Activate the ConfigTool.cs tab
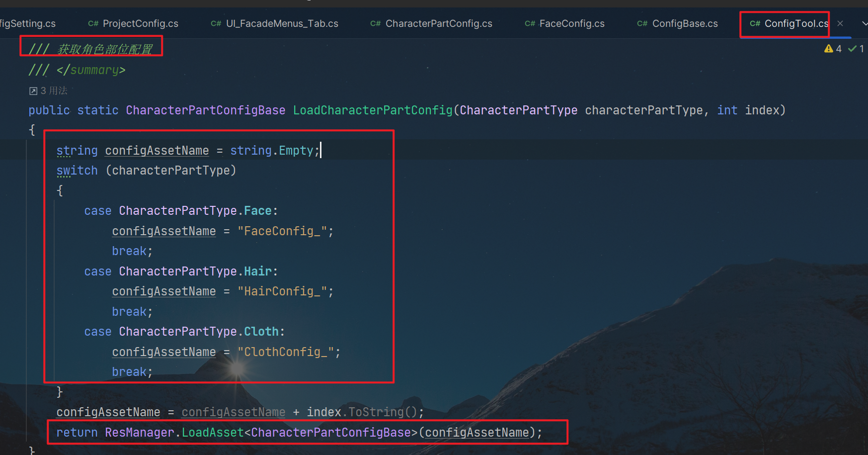This screenshot has width=868, height=455. pyautogui.click(x=795, y=24)
